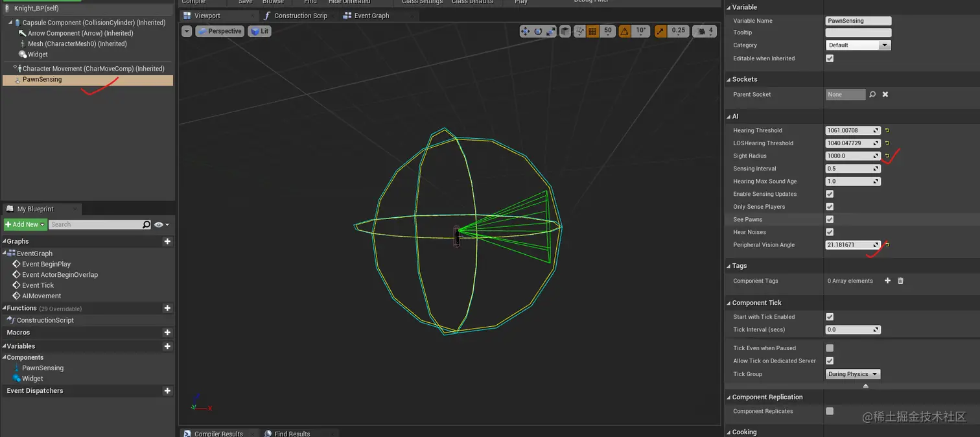The image size is (980, 437).
Task: Add new variable with Variables plus button
Action: click(167, 346)
